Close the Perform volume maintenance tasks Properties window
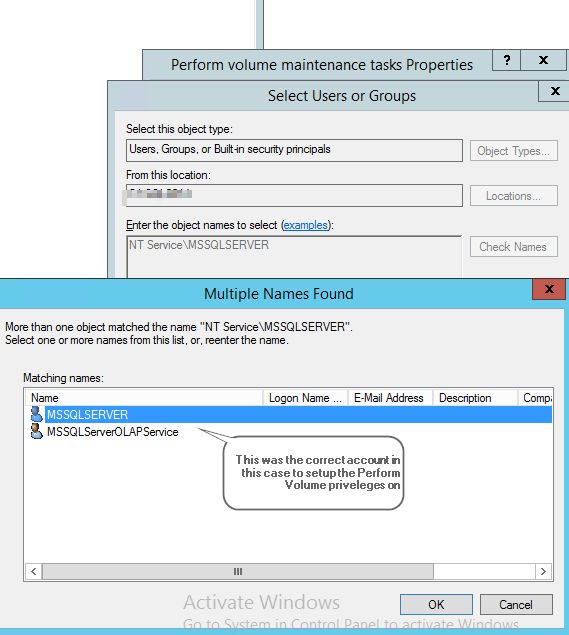 (543, 60)
